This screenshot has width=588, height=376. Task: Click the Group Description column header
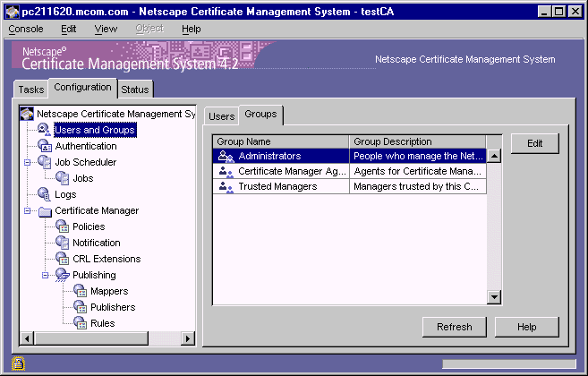tap(417, 141)
